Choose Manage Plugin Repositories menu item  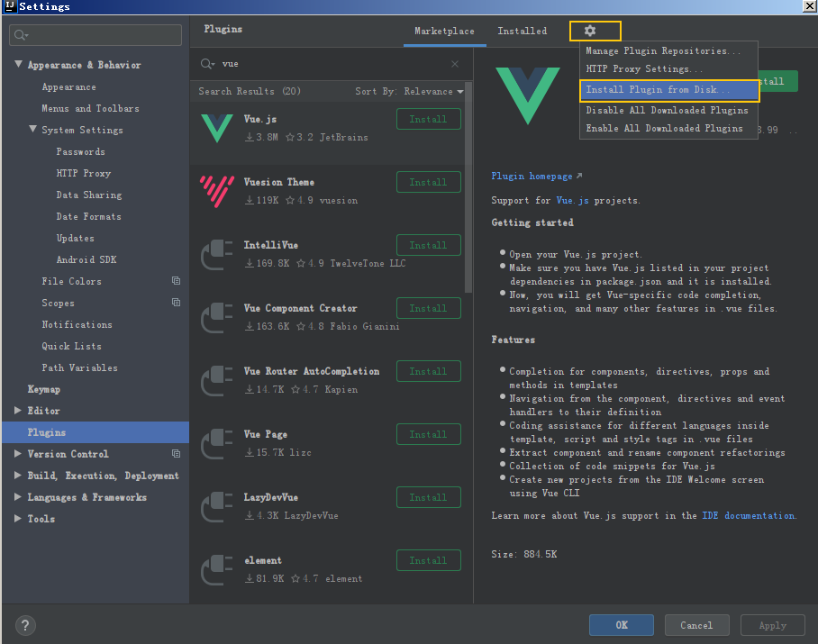point(668,50)
